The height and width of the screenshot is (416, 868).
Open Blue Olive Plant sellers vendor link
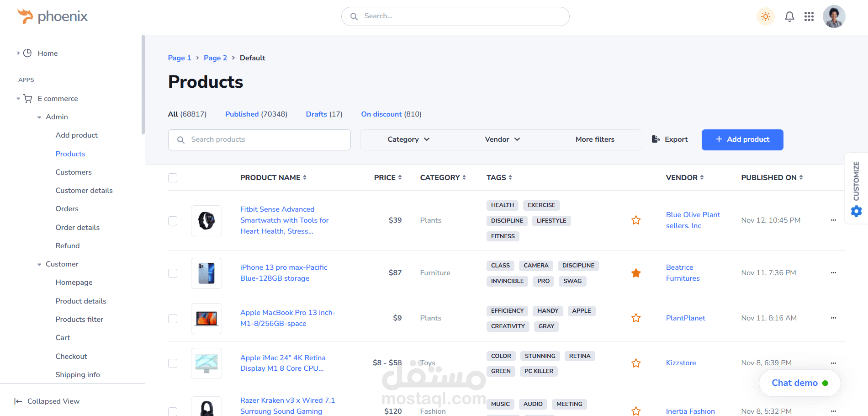[693, 220]
